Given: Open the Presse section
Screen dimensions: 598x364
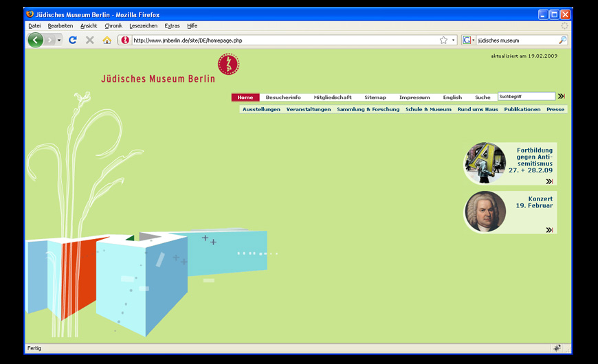Looking at the screenshot, I should pyautogui.click(x=555, y=109).
